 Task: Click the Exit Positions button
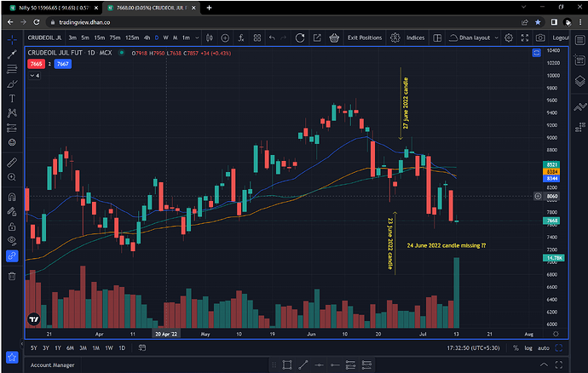pos(365,37)
